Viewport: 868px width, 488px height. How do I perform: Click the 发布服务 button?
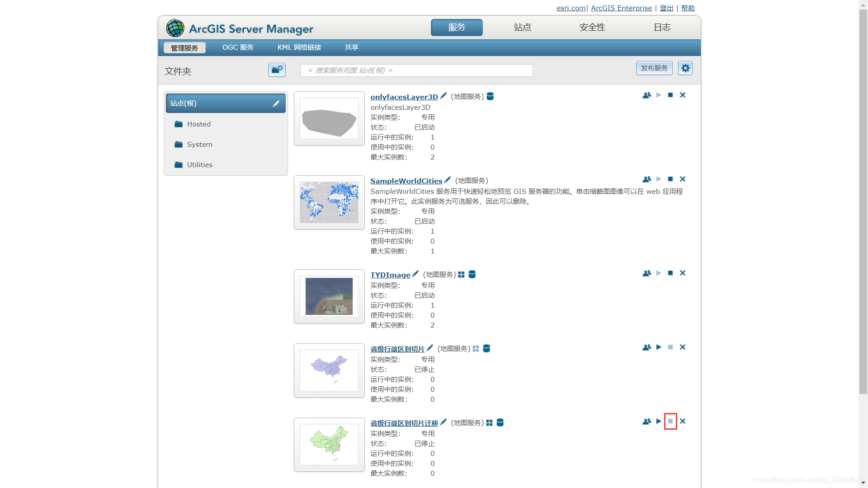[654, 68]
